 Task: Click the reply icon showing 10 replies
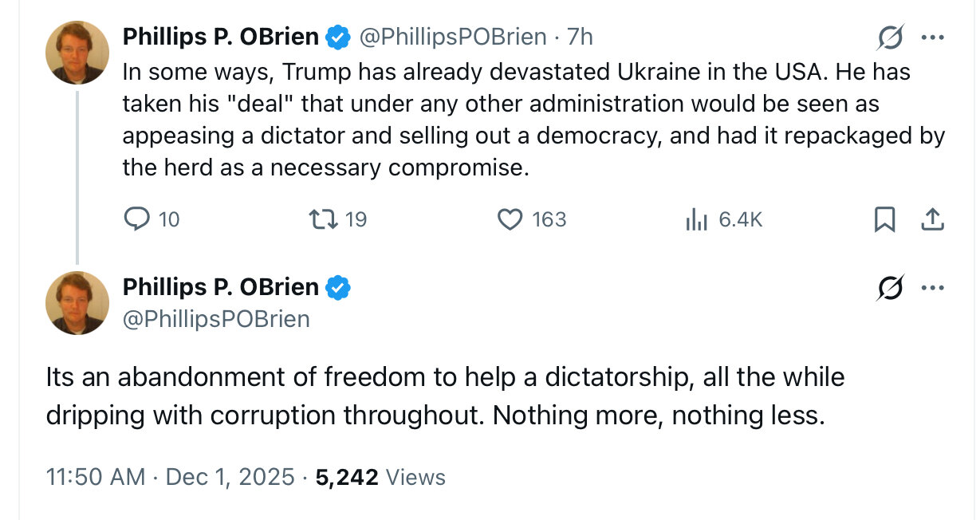click(137, 219)
